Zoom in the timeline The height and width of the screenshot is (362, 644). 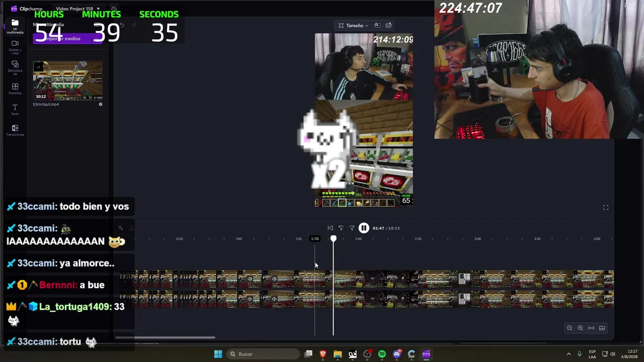(x=580, y=328)
